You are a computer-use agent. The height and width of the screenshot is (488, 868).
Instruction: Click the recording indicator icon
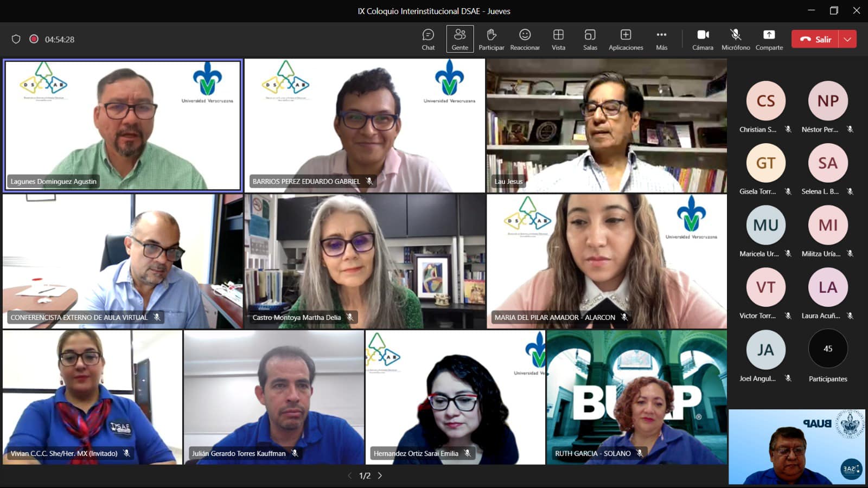click(x=34, y=39)
